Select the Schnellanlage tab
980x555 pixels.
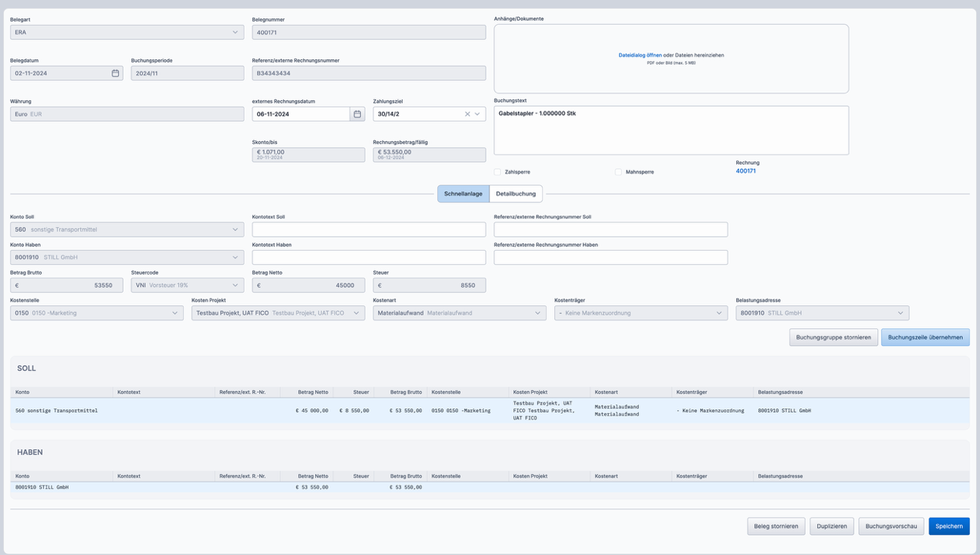(463, 194)
